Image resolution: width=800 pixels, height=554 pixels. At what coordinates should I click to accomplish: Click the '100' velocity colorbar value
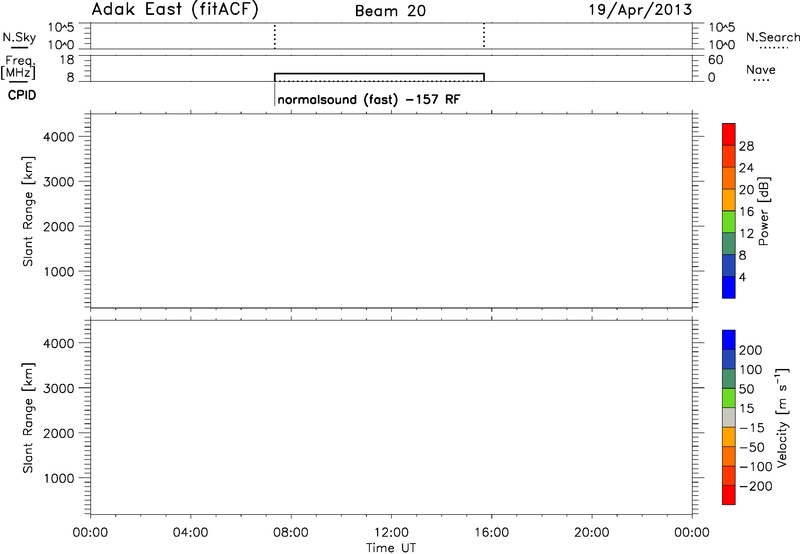[x=751, y=369]
